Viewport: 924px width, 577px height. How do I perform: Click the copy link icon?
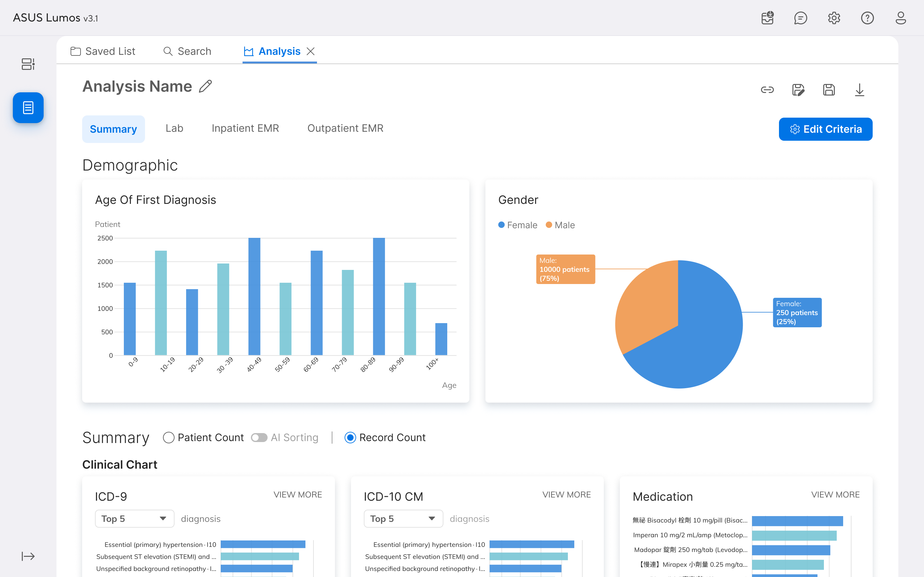pyautogui.click(x=767, y=90)
